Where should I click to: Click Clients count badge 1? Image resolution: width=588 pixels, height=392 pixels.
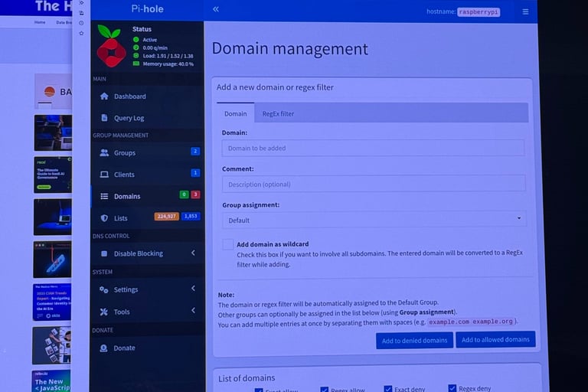tap(195, 173)
